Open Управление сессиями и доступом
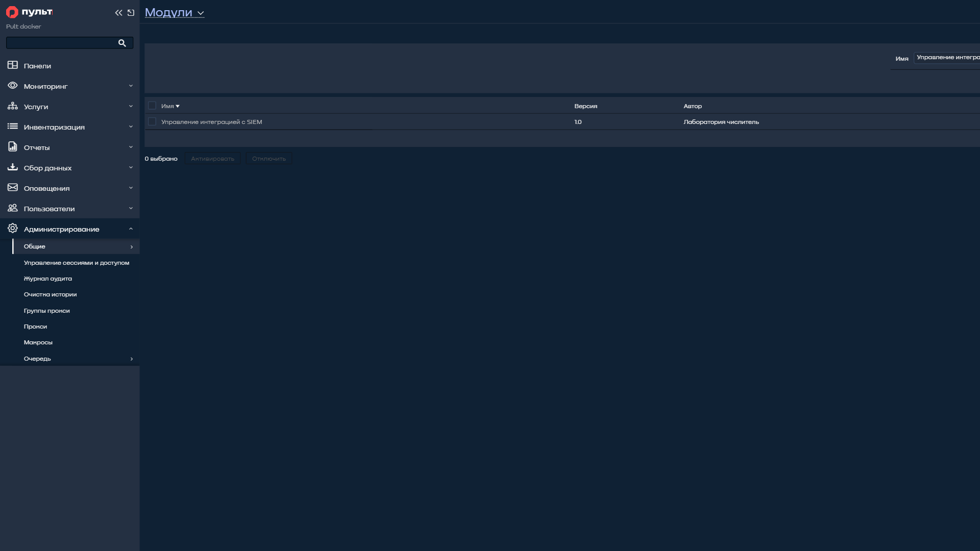This screenshot has height=551, width=980. pos(77,263)
